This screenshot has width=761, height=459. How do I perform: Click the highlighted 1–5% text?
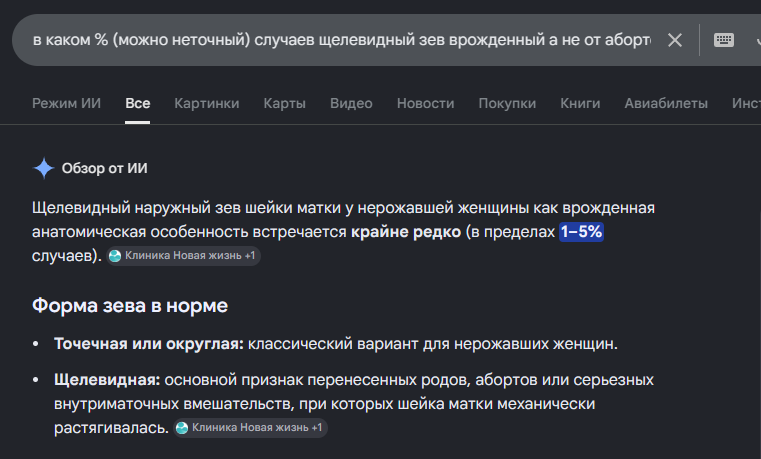pos(581,231)
